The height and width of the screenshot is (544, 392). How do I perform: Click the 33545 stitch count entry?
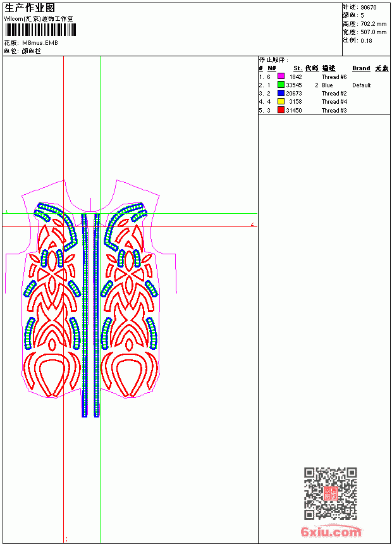click(294, 85)
